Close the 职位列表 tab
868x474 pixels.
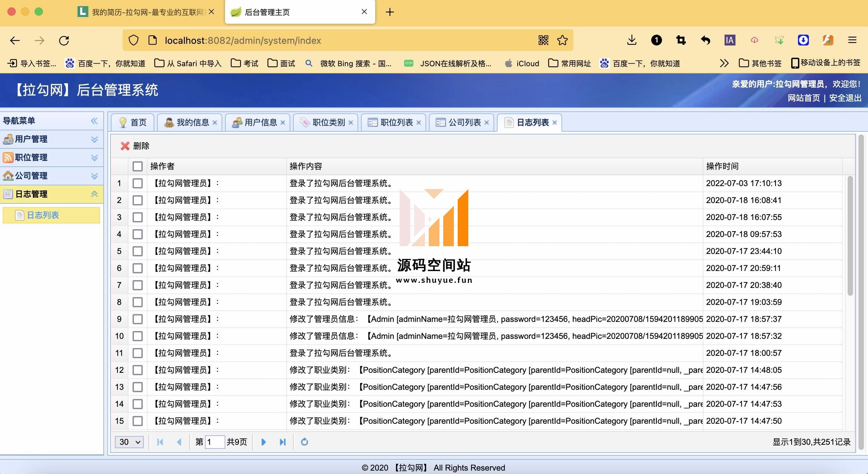coord(419,123)
